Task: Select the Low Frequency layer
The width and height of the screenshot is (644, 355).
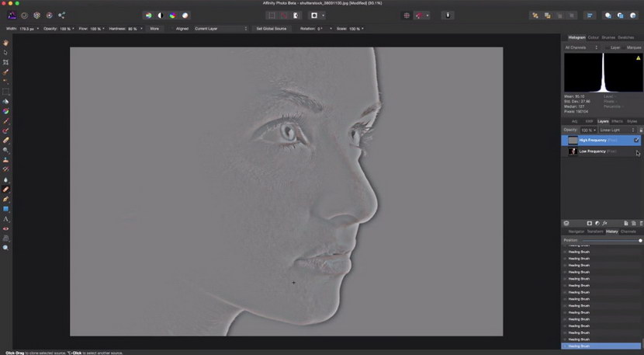Action: tap(601, 151)
